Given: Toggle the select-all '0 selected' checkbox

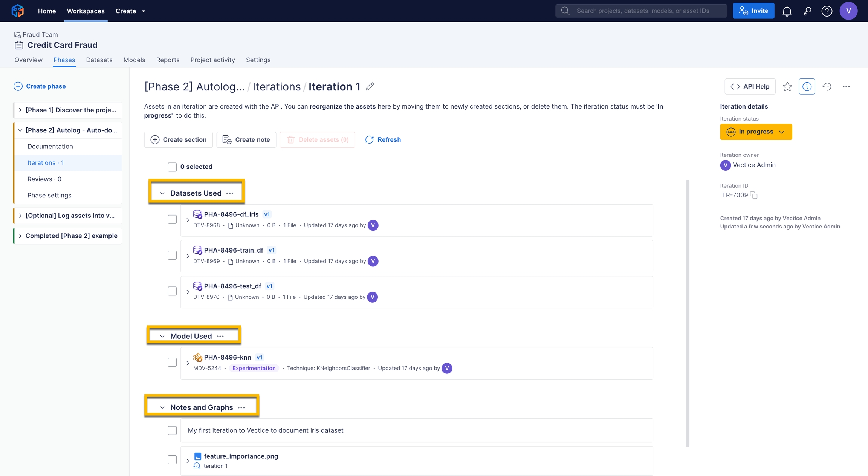Looking at the screenshot, I should click(172, 167).
